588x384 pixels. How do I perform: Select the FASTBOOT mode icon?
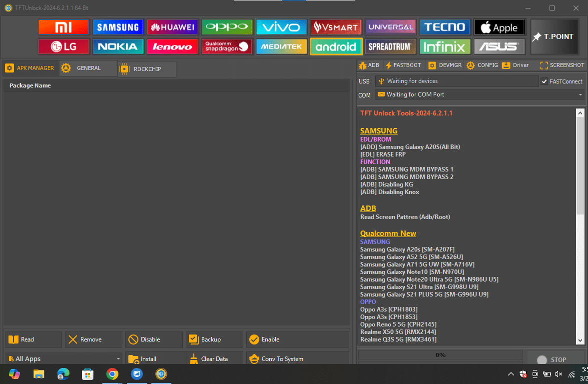point(403,65)
